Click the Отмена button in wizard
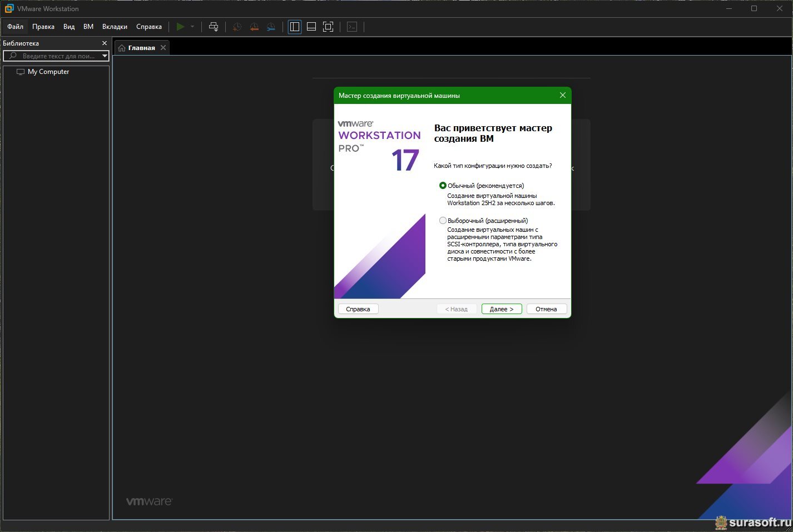 pyautogui.click(x=546, y=309)
